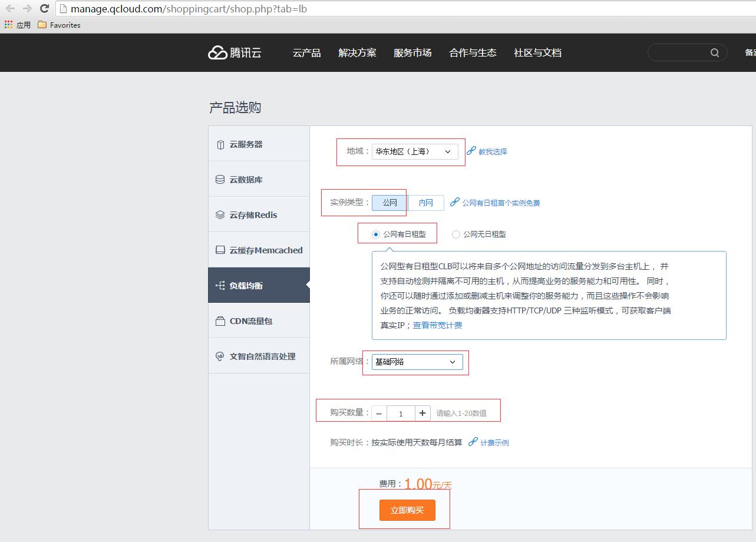The height and width of the screenshot is (542, 756).
Task: Open 社区与文档 top menu
Action: tap(537, 52)
